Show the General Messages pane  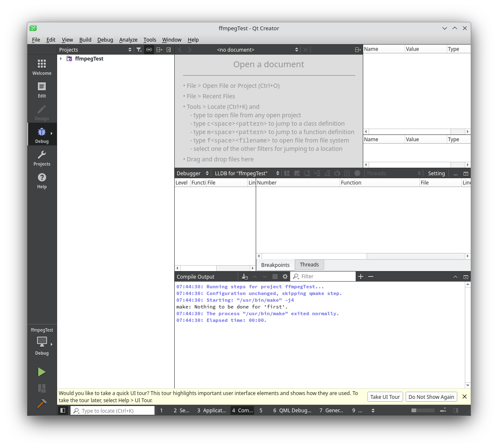click(x=331, y=411)
